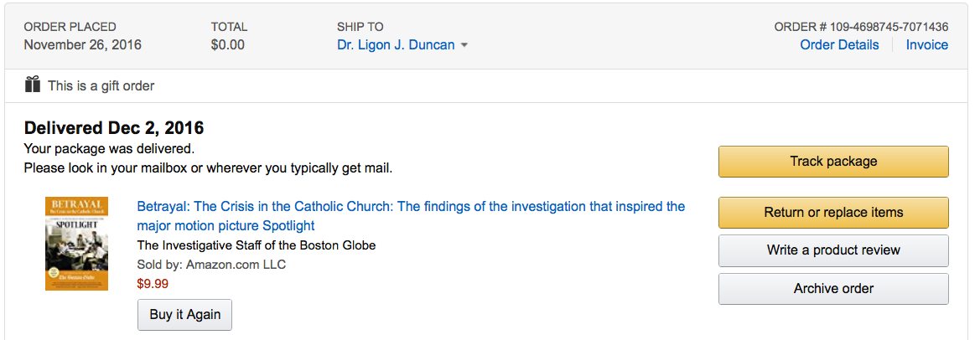Viewport: 980px width, 340px height.
Task: Click the Delivered Dec 2, 2016 heading
Action: (114, 128)
